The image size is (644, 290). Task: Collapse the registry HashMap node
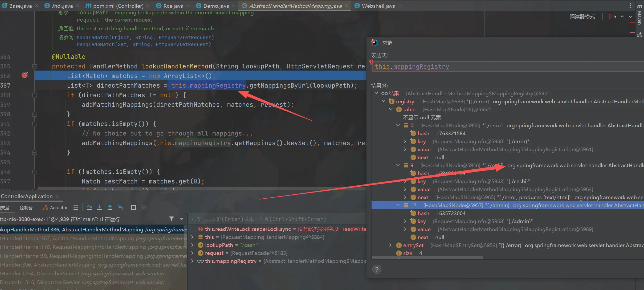[384, 101]
